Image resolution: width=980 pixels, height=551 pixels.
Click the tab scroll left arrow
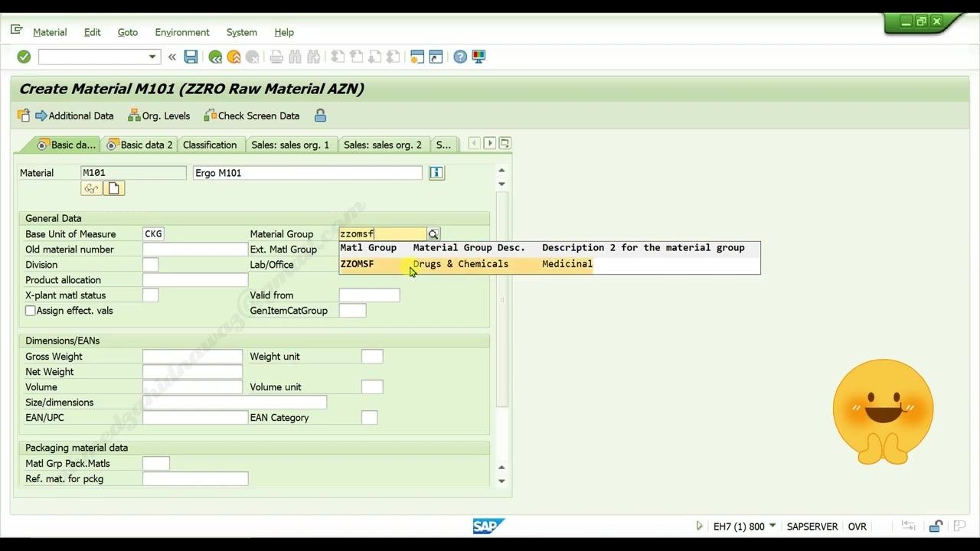(x=475, y=143)
